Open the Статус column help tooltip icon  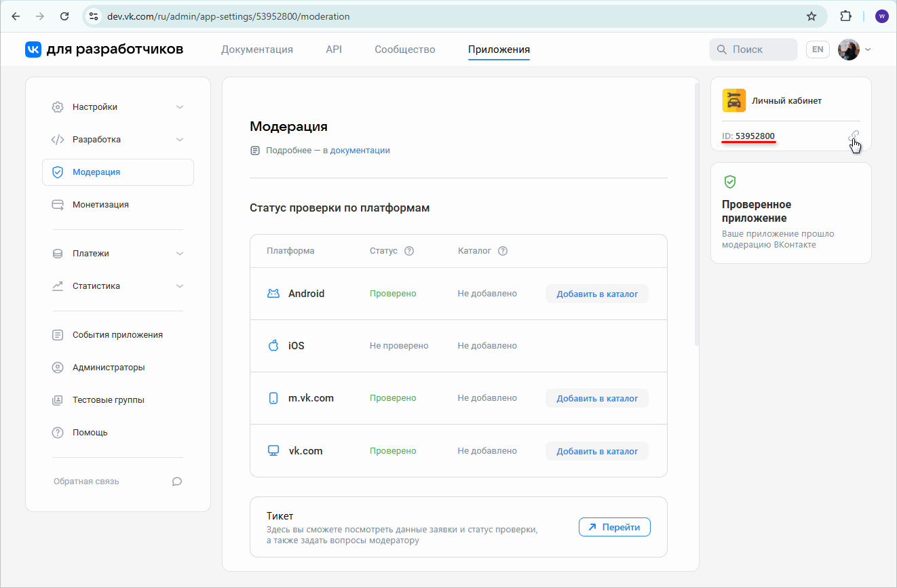click(409, 250)
